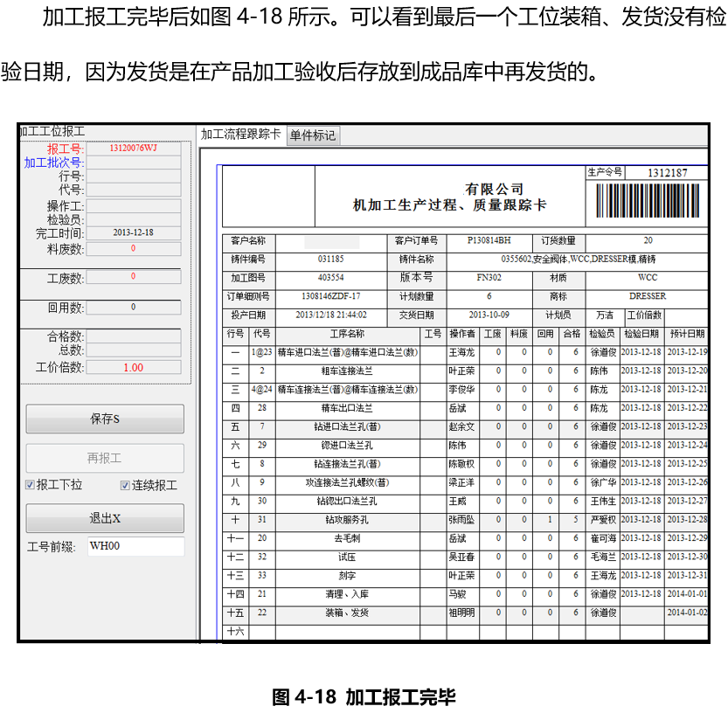Click operator name 吴亚春
This screenshot has width=728, height=713.
coord(461,557)
